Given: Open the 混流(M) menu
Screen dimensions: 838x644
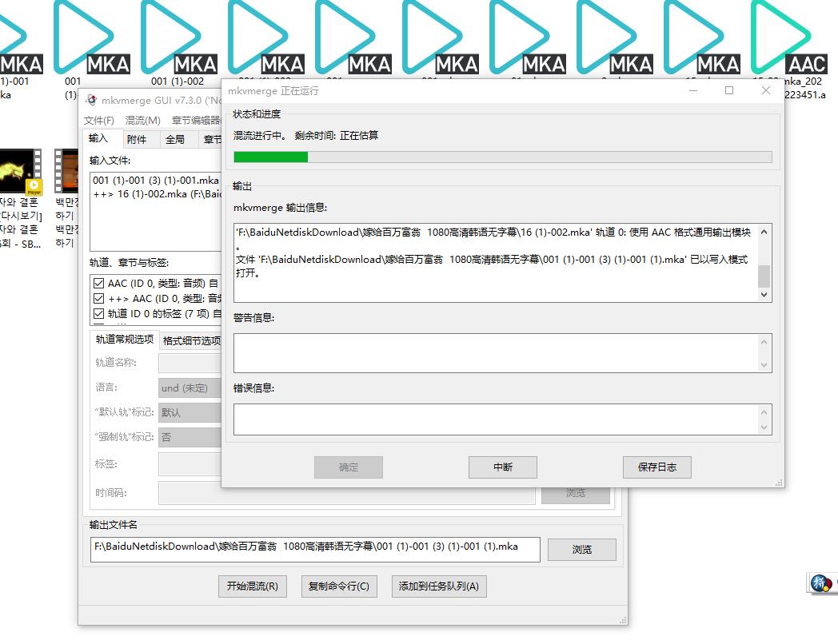Looking at the screenshot, I should 142,120.
